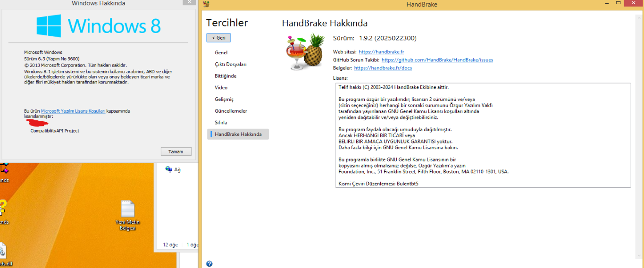Click the Sürüm 6.3 (Yapım No 9600) text

coord(51,59)
